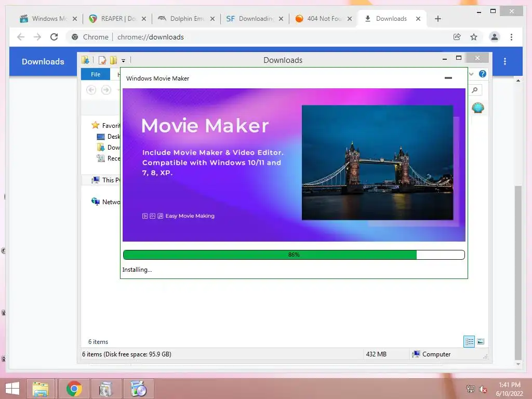The height and width of the screenshot is (399, 532).
Task: Click the New Folder quick access icon
Action: click(x=113, y=60)
